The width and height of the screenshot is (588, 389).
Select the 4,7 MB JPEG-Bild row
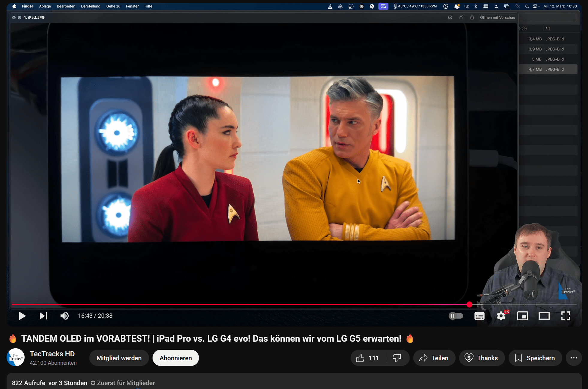pos(548,69)
